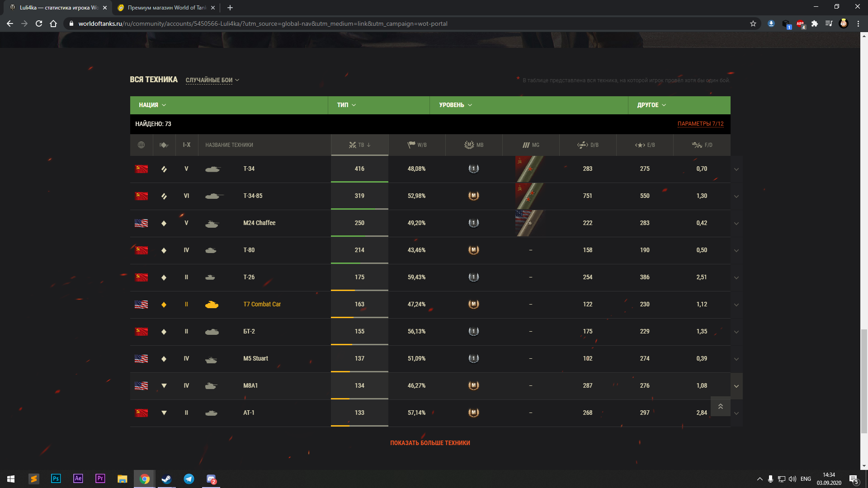Screen dimensions: 868x488
Task: Sort by marks of excellence MG column
Action: 531,145
